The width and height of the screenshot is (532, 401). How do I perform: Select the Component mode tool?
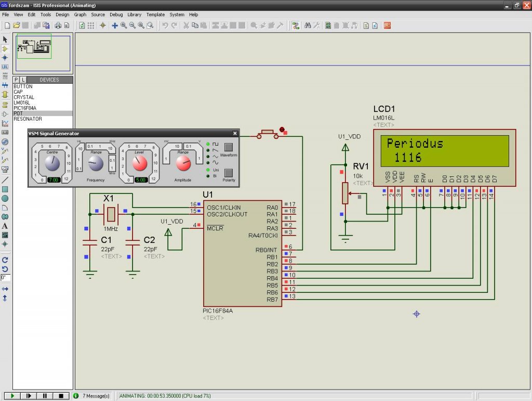[x=5, y=48]
